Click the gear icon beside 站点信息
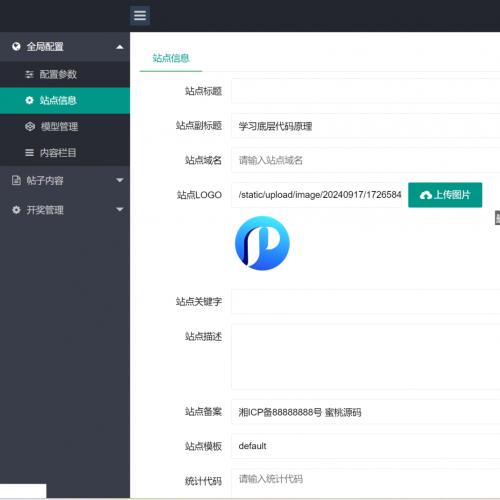Viewport: 500px width, 500px height. tap(29, 100)
